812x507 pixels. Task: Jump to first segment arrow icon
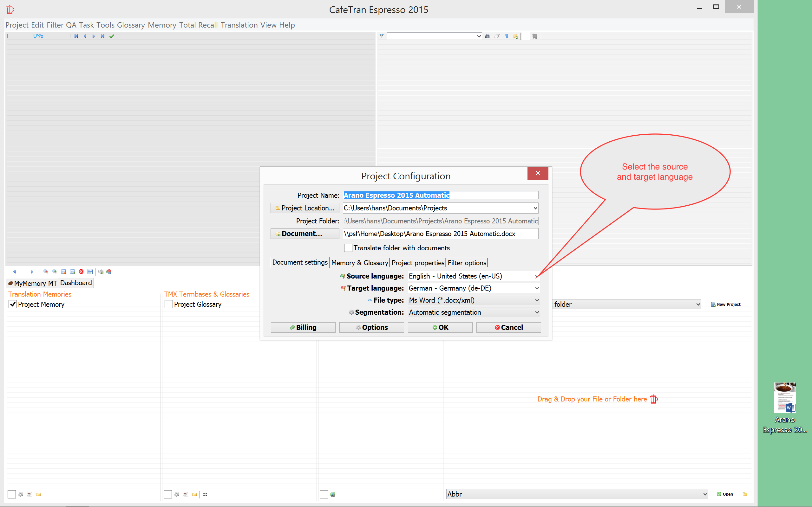(76, 36)
